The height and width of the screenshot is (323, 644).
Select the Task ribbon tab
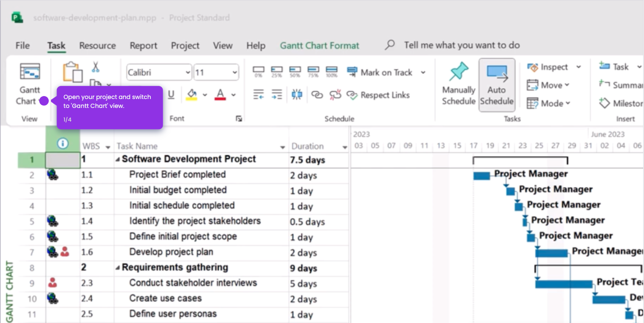pyautogui.click(x=56, y=45)
